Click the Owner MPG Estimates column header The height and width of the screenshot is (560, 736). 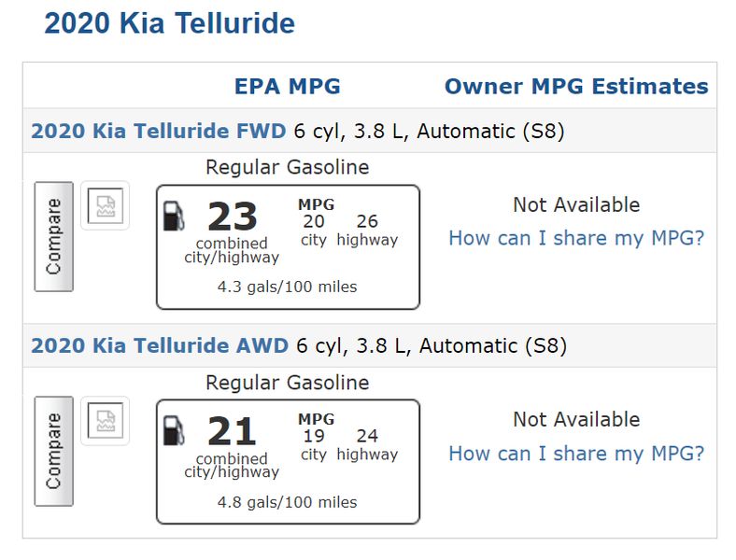coord(576,86)
